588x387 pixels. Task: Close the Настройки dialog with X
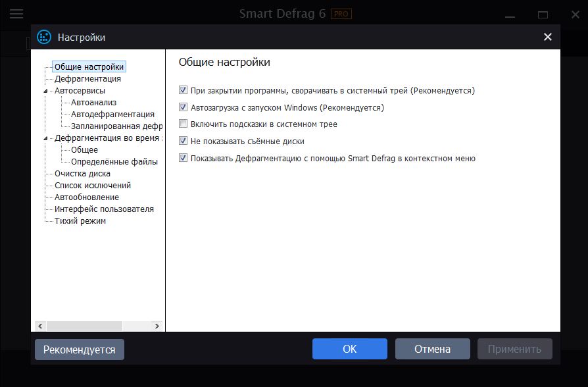[x=547, y=37]
